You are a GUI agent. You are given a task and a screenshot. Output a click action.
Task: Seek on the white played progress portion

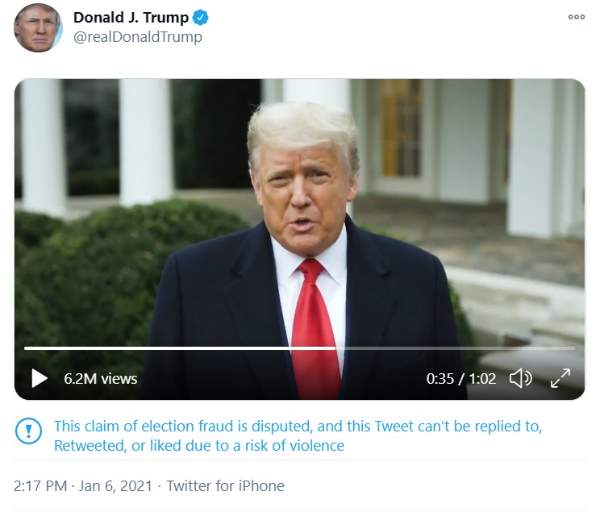pyautogui.click(x=180, y=348)
